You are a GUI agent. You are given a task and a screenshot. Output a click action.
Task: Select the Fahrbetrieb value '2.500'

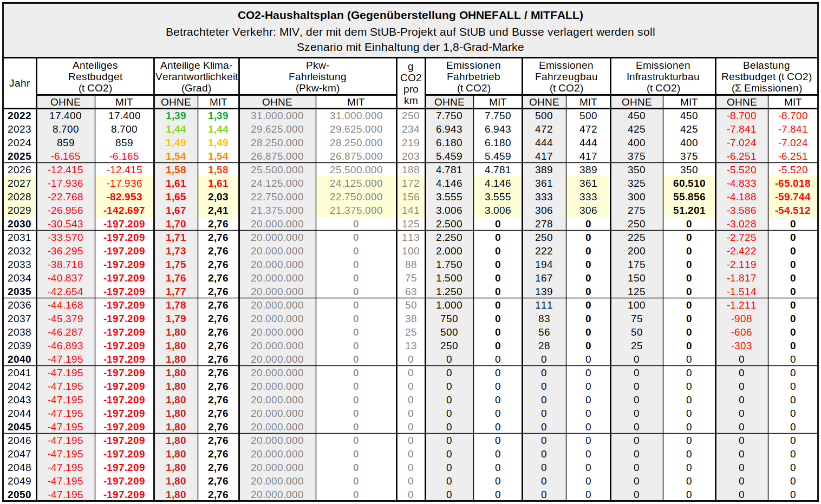pos(449,224)
